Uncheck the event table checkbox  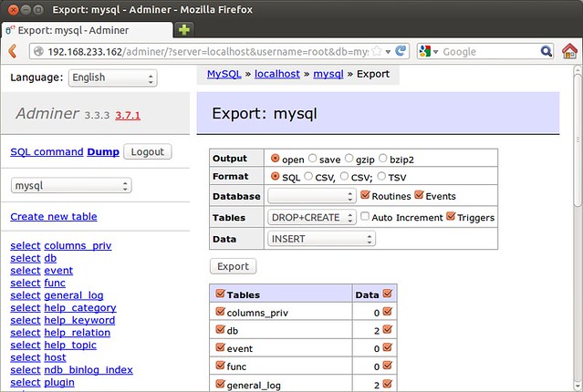[x=220, y=347]
